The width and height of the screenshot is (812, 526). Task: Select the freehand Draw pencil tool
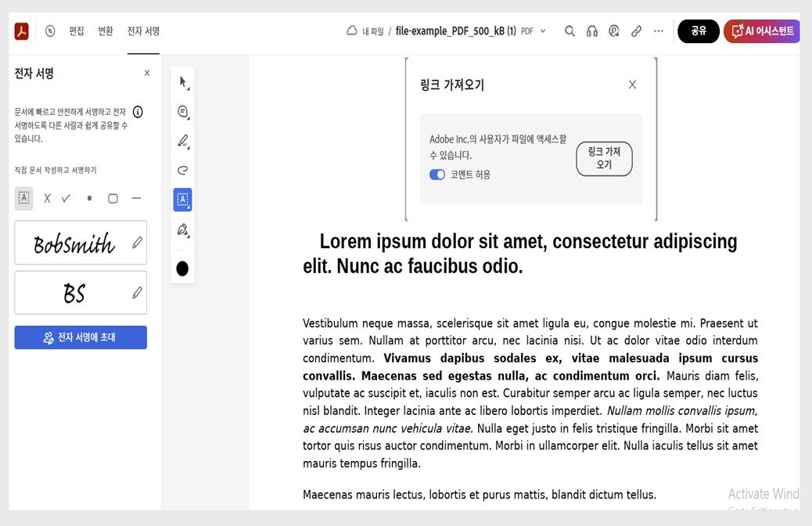[x=182, y=141]
